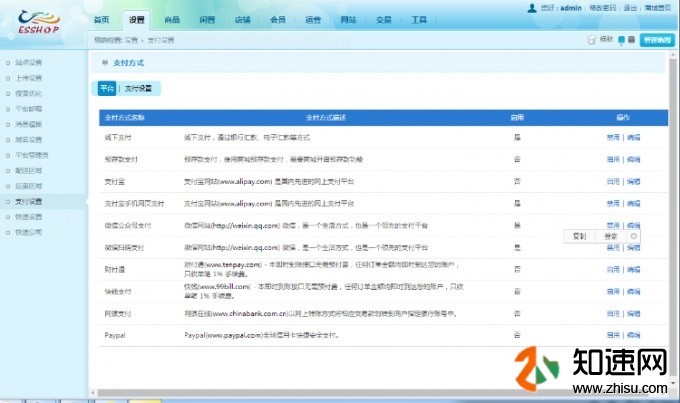Open the 商品 top navigation tab
The height and width of the screenshot is (403, 680).
click(172, 20)
